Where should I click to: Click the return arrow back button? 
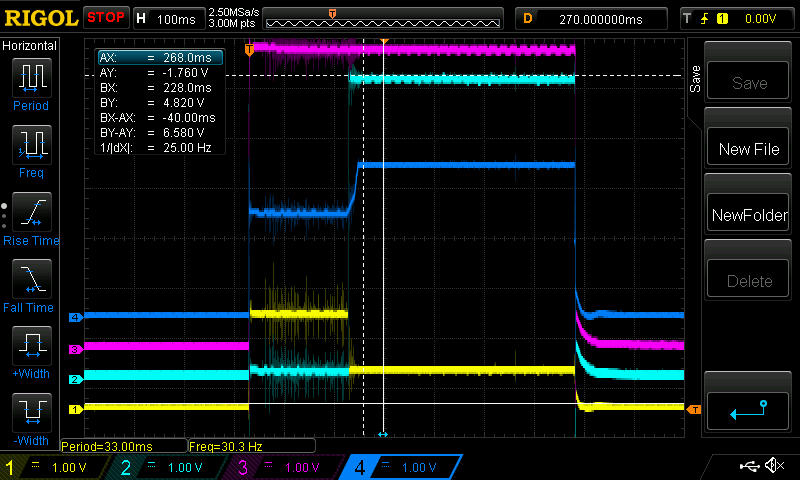pos(749,408)
